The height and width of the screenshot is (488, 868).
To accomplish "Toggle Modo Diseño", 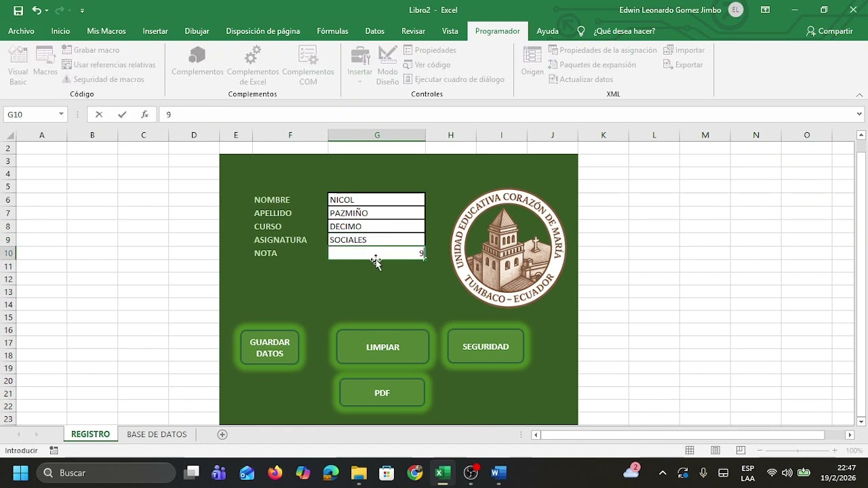I will pos(388,65).
